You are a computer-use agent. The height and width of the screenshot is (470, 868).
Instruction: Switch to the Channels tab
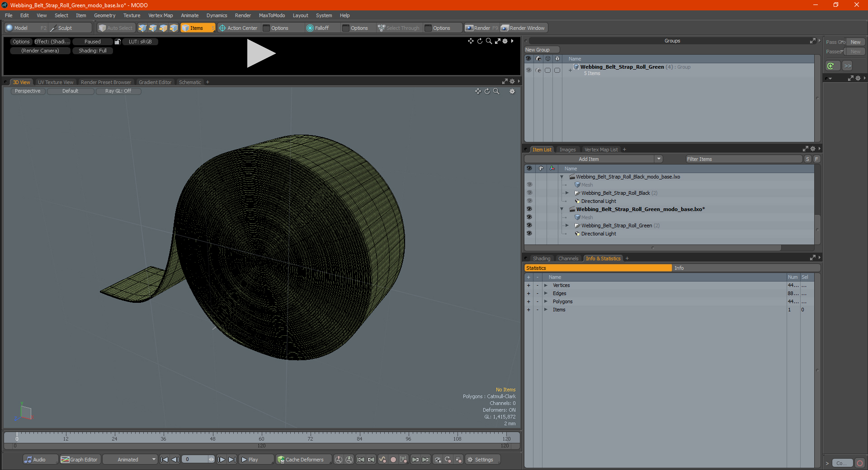coord(568,258)
